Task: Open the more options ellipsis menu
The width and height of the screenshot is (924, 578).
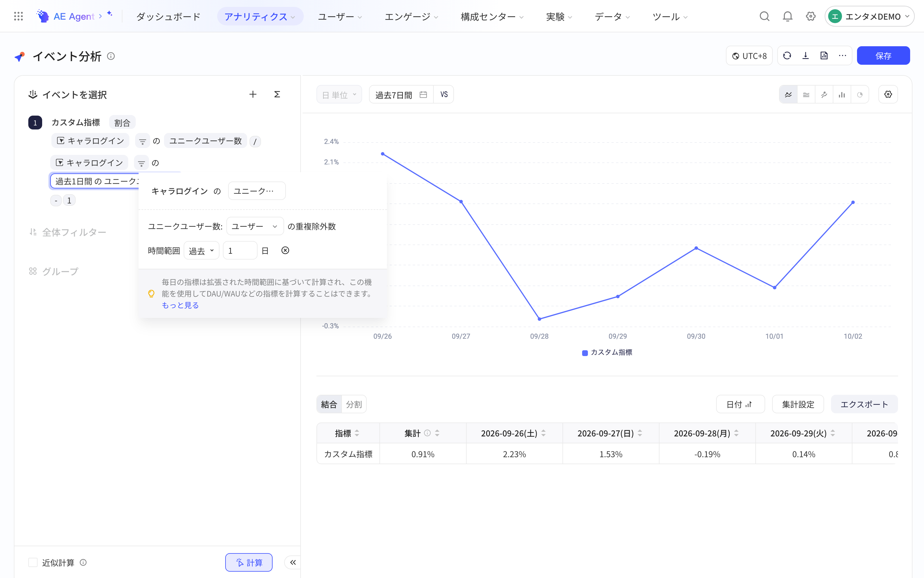Action: click(x=842, y=56)
